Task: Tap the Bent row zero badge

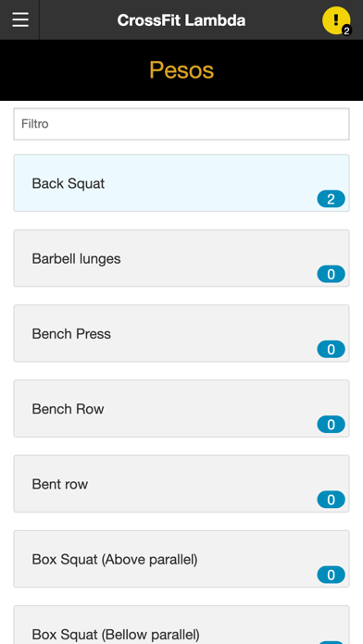Action: coord(331,500)
